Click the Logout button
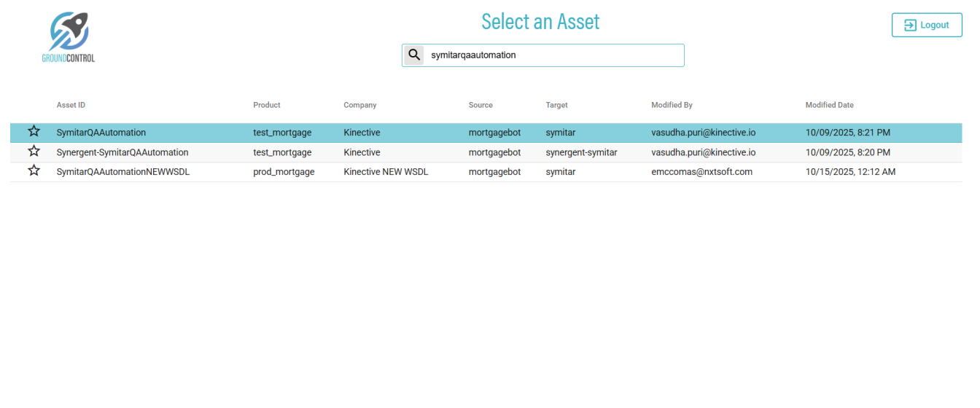Screen dimensions: 980x408 (927, 25)
